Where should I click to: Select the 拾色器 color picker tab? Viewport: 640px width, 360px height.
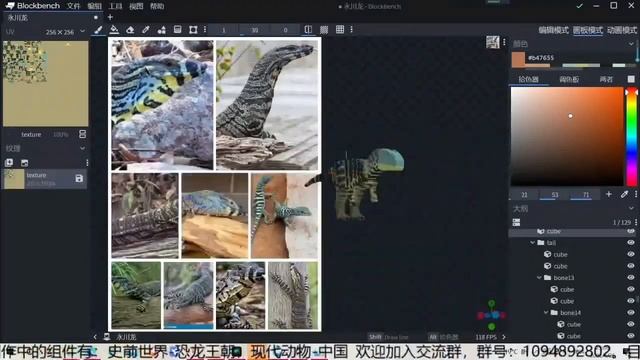tap(529, 79)
